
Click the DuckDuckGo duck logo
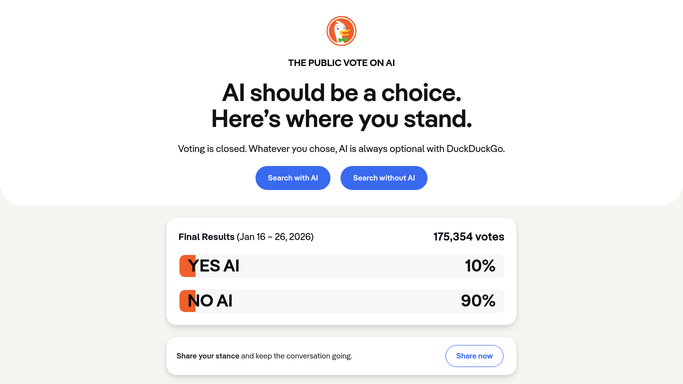click(342, 31)
